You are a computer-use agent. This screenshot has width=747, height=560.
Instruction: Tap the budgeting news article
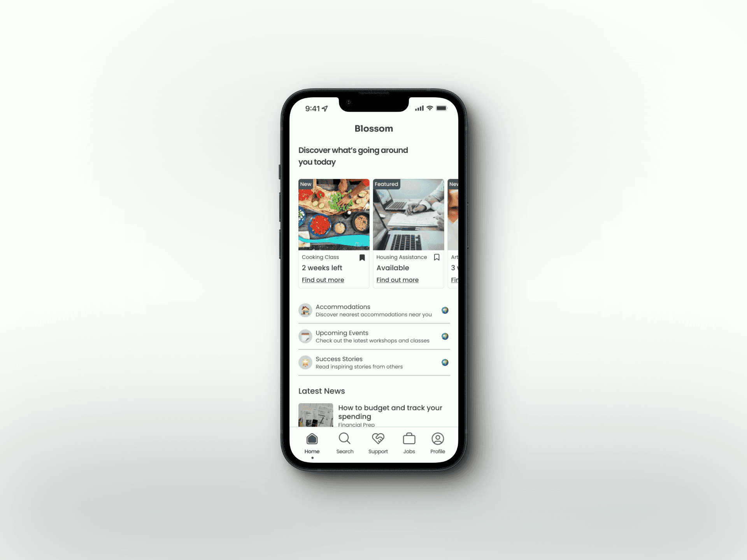pyautogui.click(x=374, y=413)
